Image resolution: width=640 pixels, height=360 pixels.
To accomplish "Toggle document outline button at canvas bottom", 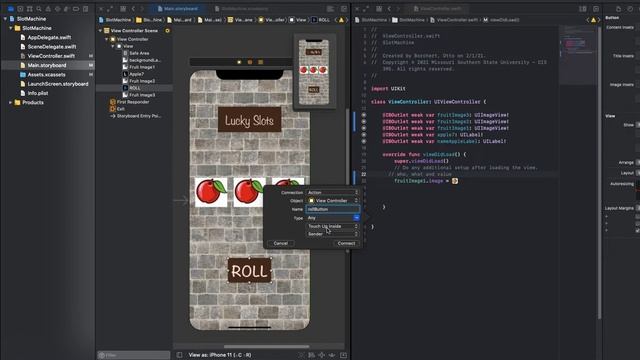I will pyautogui.click(x=179, y=355).
